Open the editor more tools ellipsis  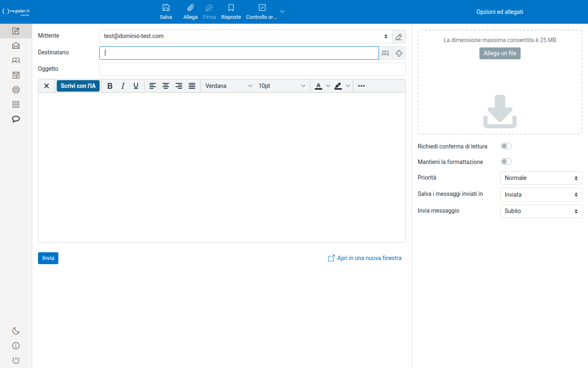pos(361,86)
